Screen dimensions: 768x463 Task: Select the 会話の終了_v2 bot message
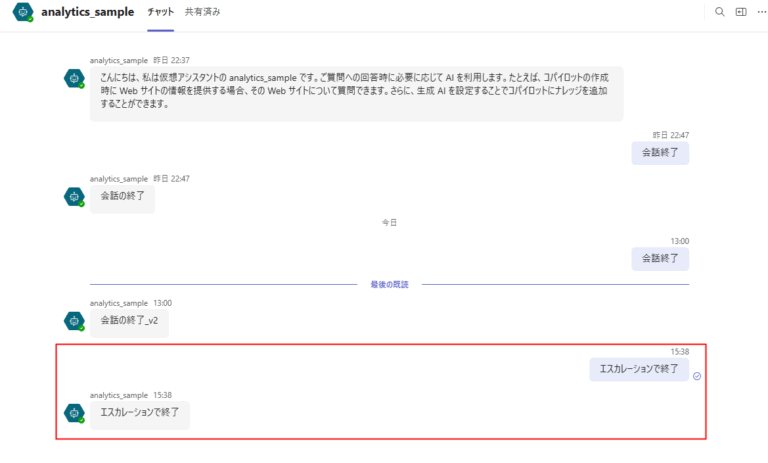129,321
